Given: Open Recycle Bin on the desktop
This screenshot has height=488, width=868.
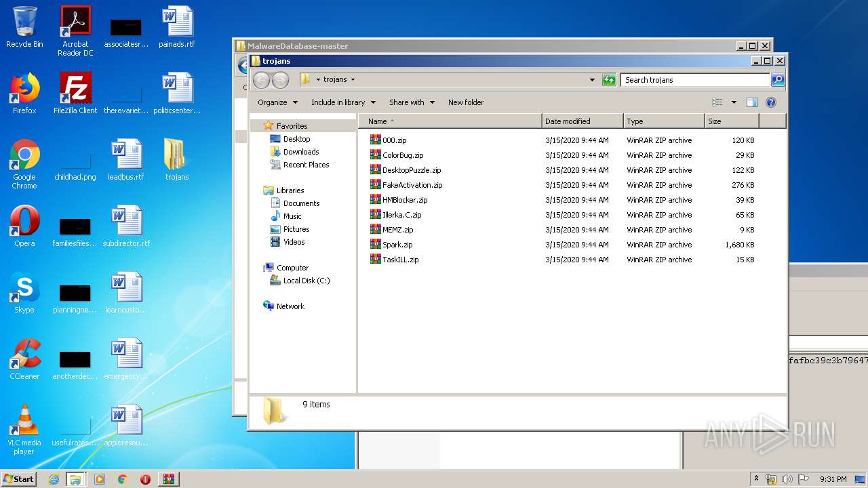Looking at the screenshot, I should pos(24,27).
